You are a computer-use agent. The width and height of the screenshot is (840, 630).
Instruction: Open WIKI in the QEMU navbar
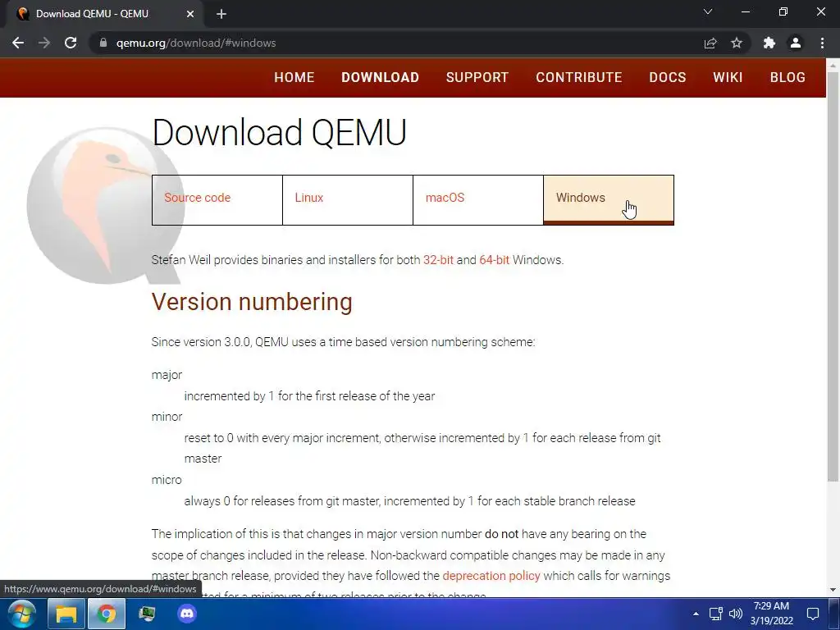[x=728, y=77]
